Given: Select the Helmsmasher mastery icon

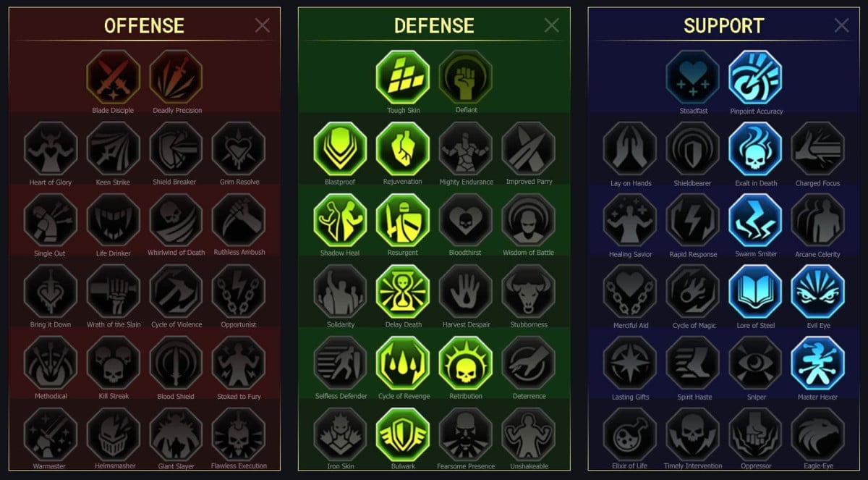Looking at the screenshot, I should [114, 434].
